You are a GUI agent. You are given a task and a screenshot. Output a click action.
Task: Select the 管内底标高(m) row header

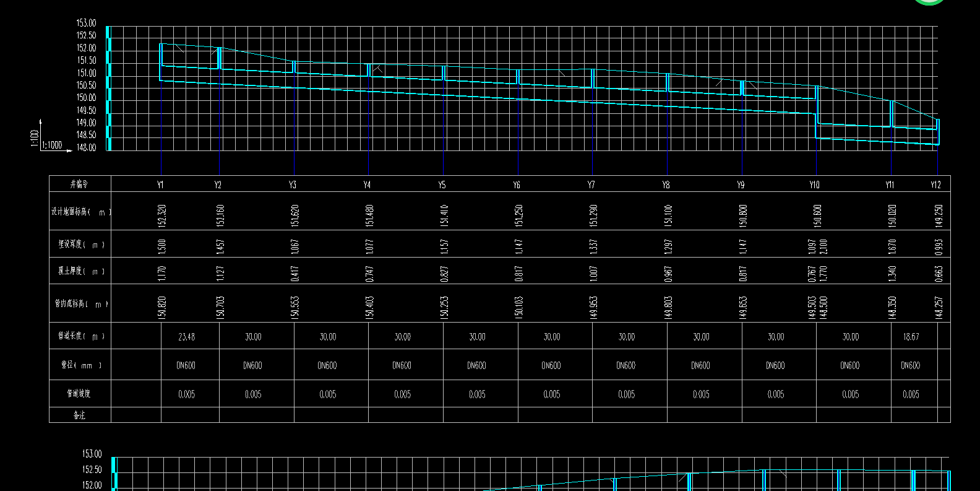coord(81,304)
